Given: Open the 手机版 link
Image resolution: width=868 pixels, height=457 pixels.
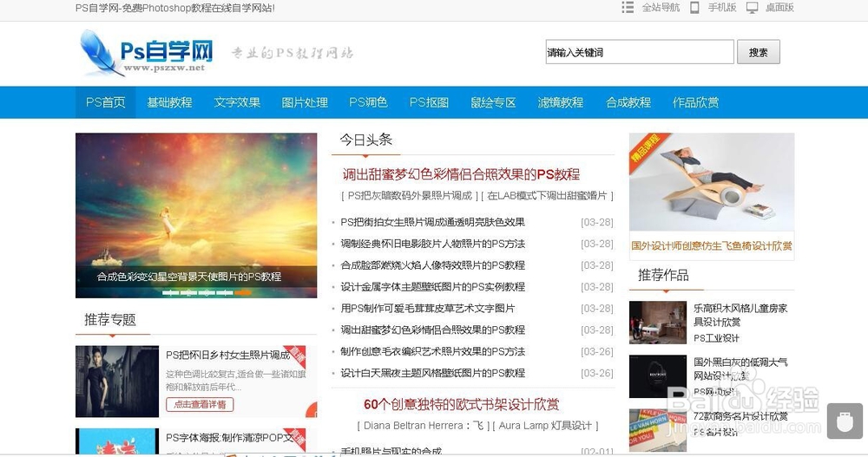Looking at the screenshot, I should tap(722, 7).
